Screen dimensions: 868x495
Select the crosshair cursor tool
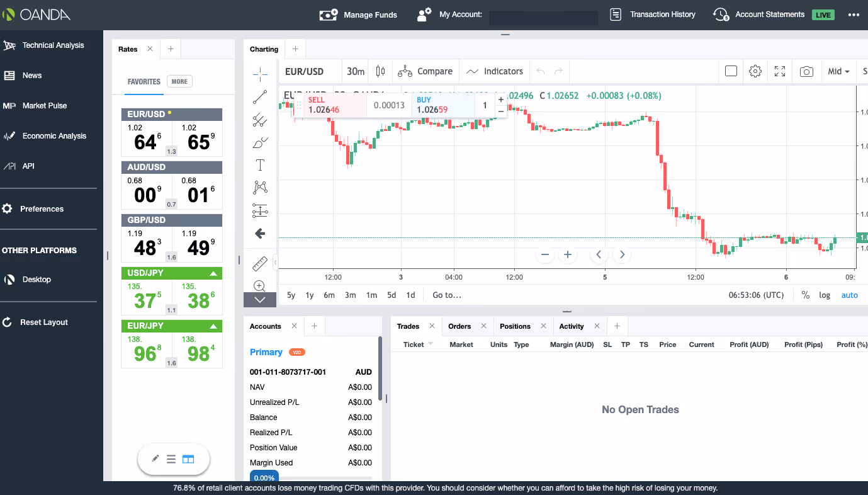click(260, 74)
